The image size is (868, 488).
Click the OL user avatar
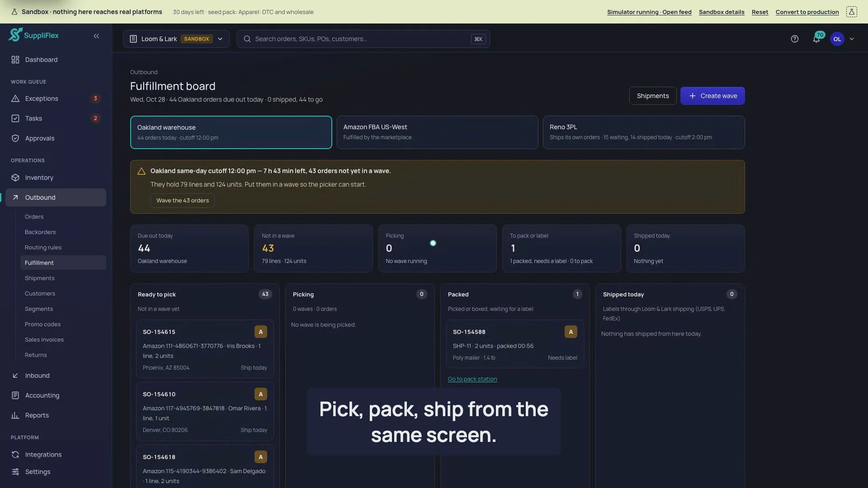[837, 39]
